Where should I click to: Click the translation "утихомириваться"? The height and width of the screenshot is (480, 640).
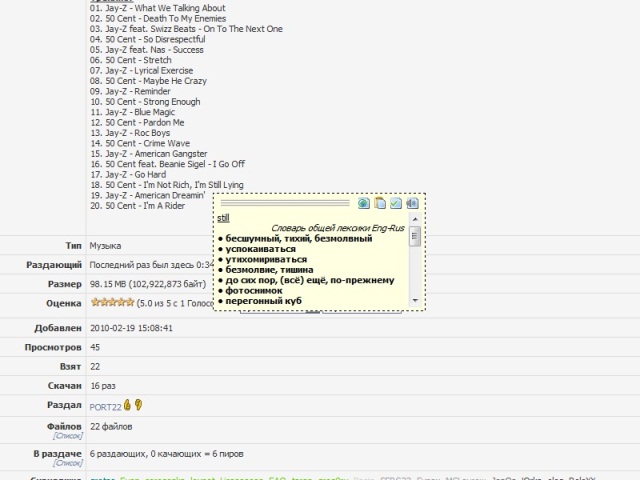point(266,259)
